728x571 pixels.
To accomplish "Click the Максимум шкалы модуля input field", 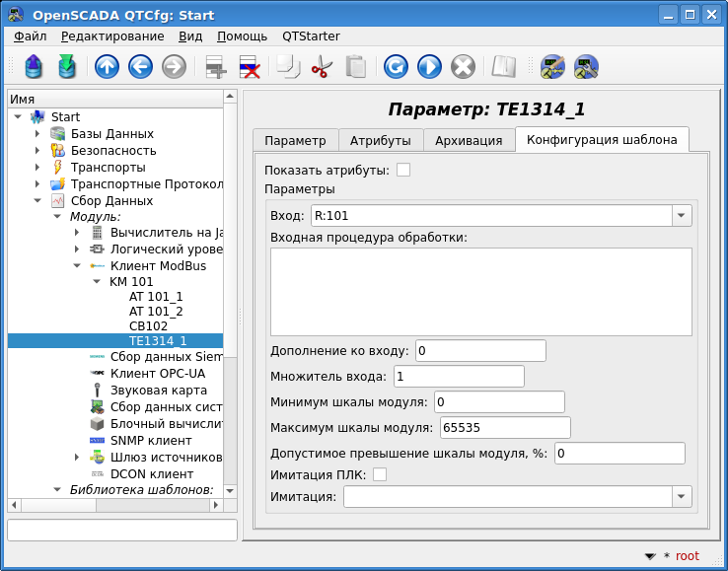I will pos(503,427).
